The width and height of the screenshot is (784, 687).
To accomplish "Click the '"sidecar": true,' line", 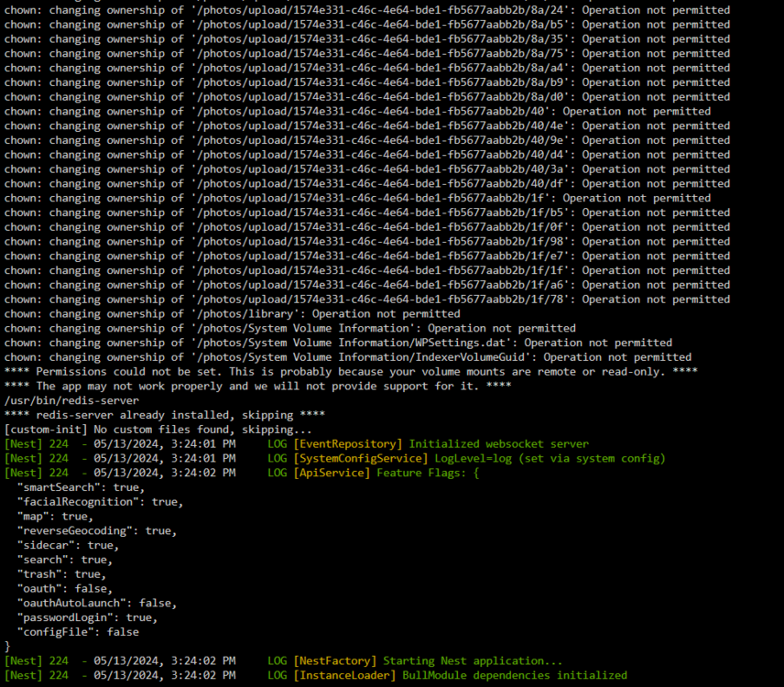I will (68, 546).
